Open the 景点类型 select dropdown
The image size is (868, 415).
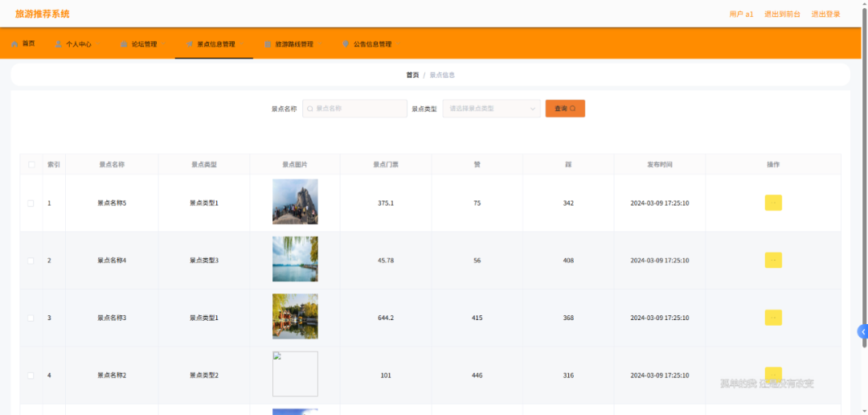pos(492,109)
